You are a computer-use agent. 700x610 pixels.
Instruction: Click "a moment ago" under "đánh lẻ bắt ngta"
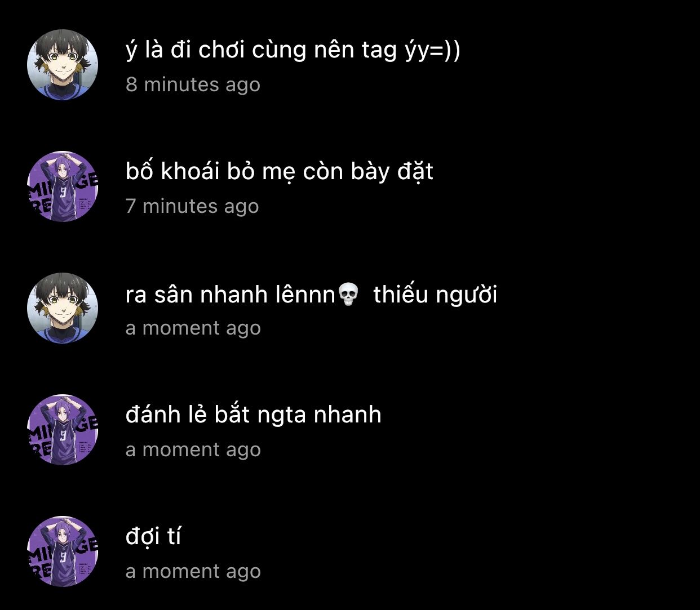pyautogui.click(x=193, y=449)
